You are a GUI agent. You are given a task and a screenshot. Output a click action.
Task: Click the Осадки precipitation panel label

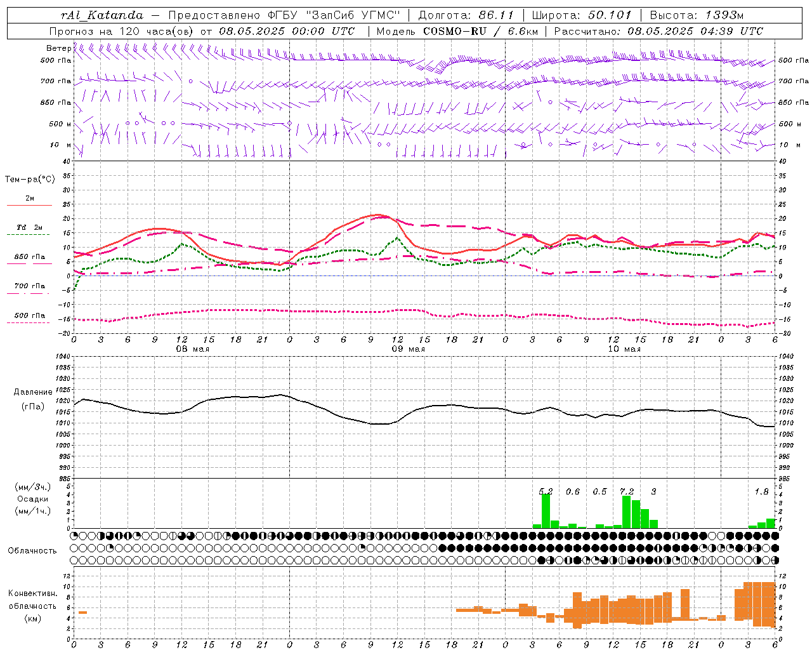pyautogui.click(x=33, y=499)
